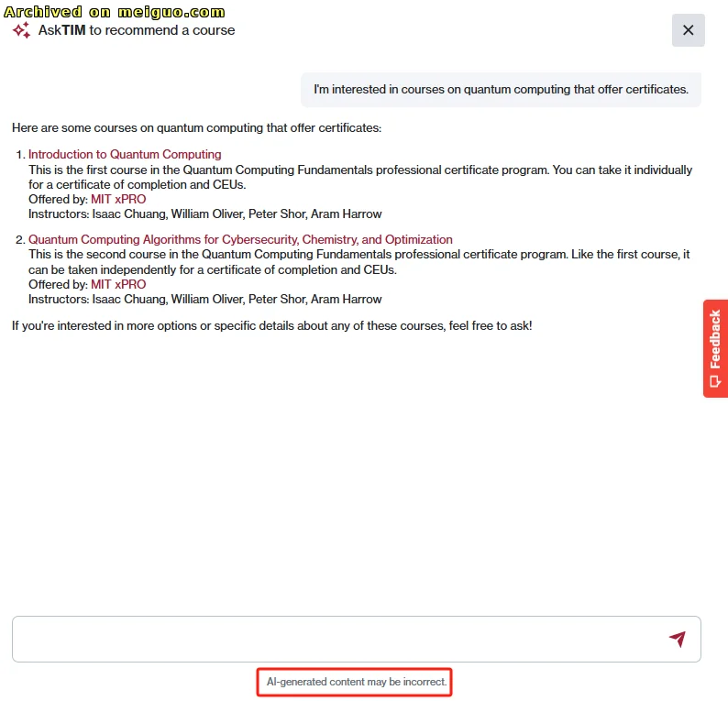The width and height of the screenshot is (728, 701).
Task: Click the description starting "This is the first course"
Action: coord(360,177)
